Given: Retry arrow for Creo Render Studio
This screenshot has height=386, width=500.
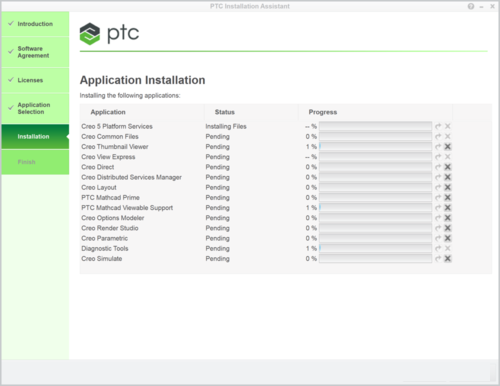Looking at the screenshot, I should click(x=438, y=228).
